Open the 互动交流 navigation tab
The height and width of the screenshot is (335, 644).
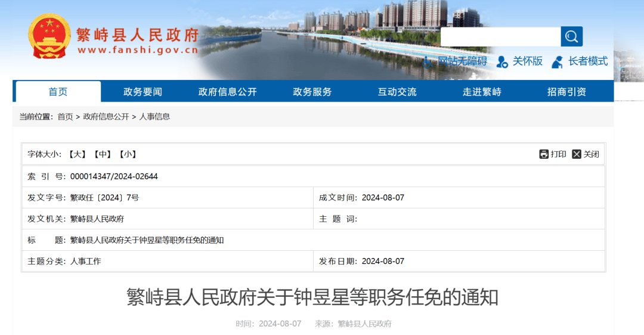tap(397, 91)
